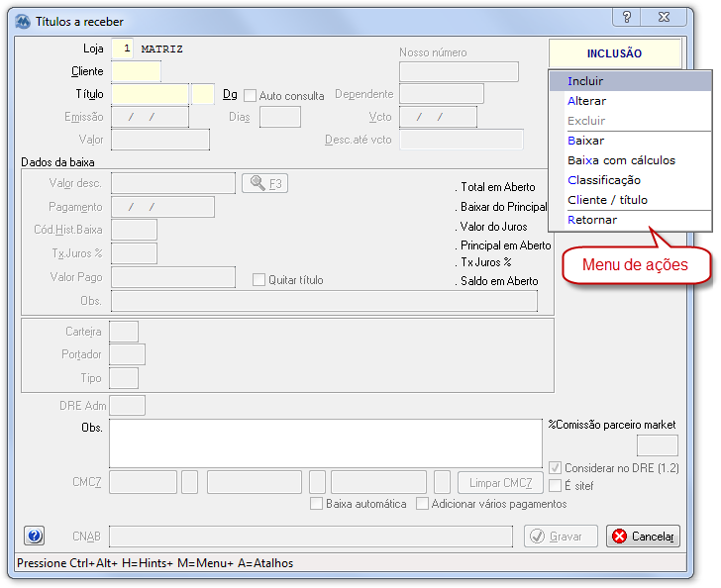Click the Cód.Hist.Baixa field

tap(135, 230)
